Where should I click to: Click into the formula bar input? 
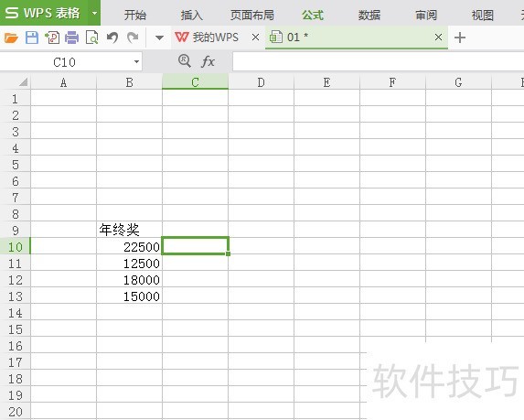pyautogui.click(x=378, y=61)
